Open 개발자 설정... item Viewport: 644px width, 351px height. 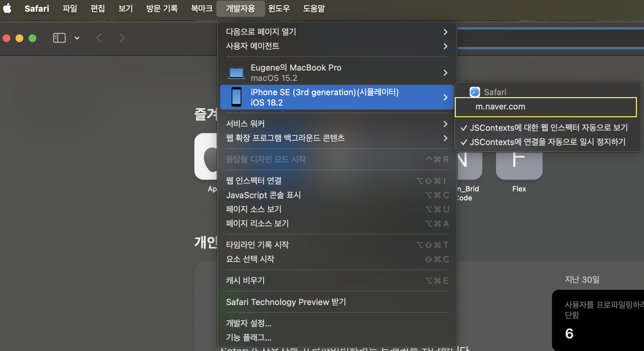[x=248, y=323]
